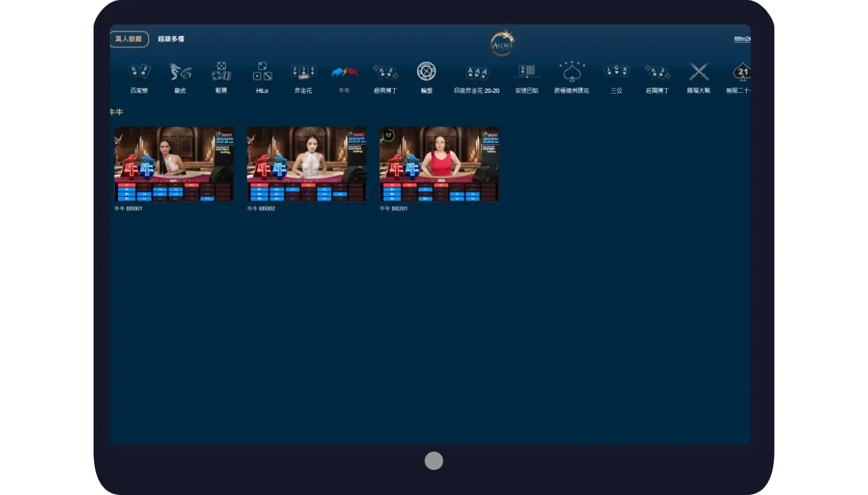Open the 炸金花 card game category
This screenshot has width=868, height=495.
(x=304, y=78)
